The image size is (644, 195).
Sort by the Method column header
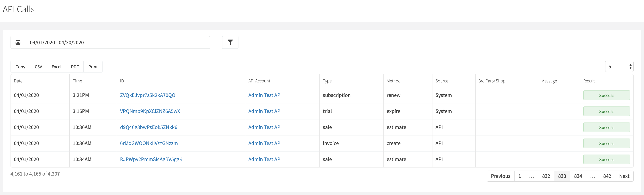point(408,81)
